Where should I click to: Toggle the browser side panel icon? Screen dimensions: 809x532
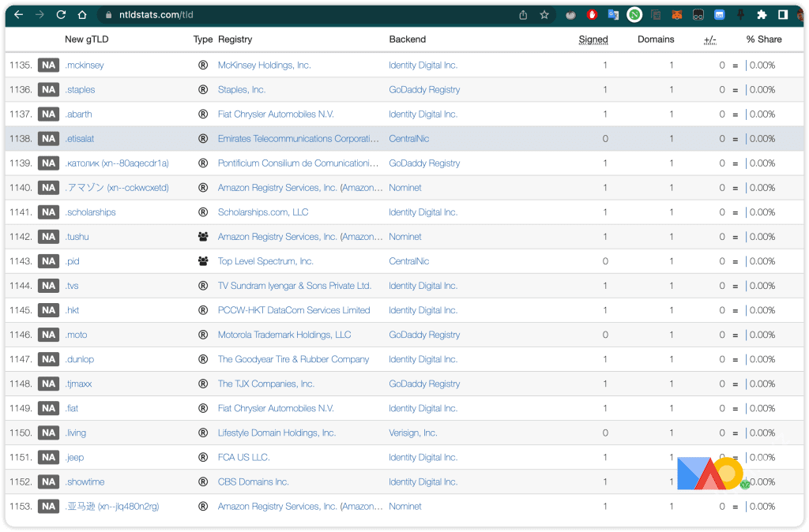pyautogui.click(x=783, y=15)
